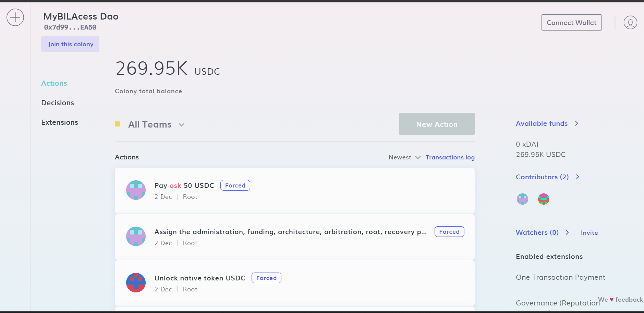This screenshot has height=313, width=644.
Task: Click the 0 xDAI funds entry
Action: [527, 144]
